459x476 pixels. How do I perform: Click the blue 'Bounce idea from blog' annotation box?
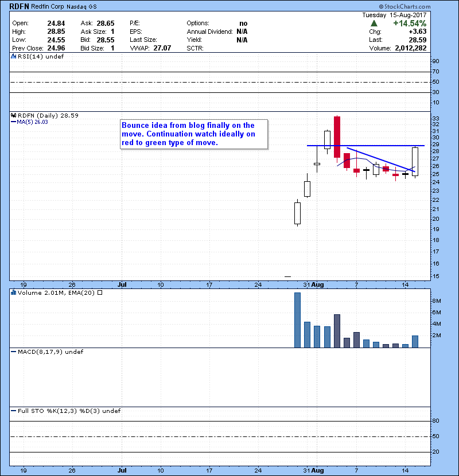194,134
